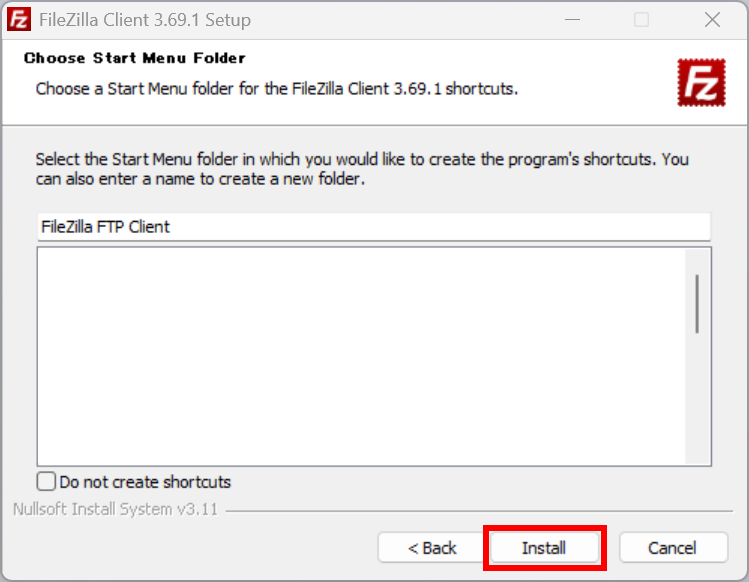Image resolution: width=749 pixels, height=582 pixels.
Task: Focus the FileZilla FTP Client folder name field
Action: pos(374,226)
